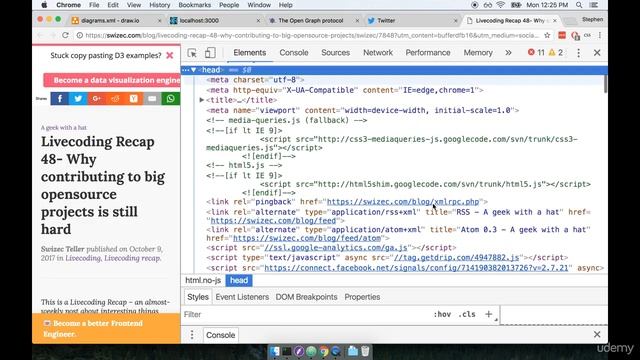Toggle the device toolbar icon
The image size is (640, 360).
coord(210,53)
